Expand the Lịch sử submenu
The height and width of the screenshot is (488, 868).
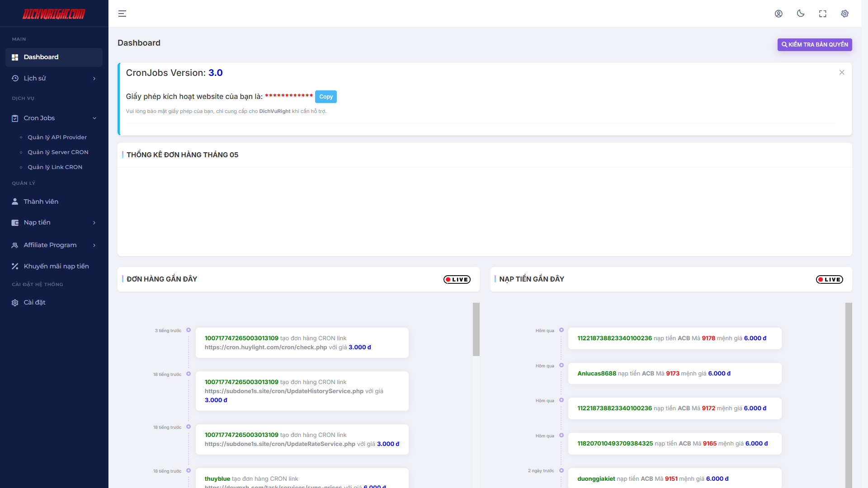54,78
